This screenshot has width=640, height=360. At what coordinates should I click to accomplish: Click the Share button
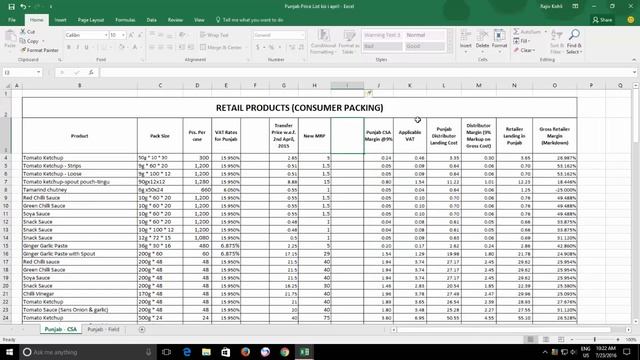pos(602,20)
